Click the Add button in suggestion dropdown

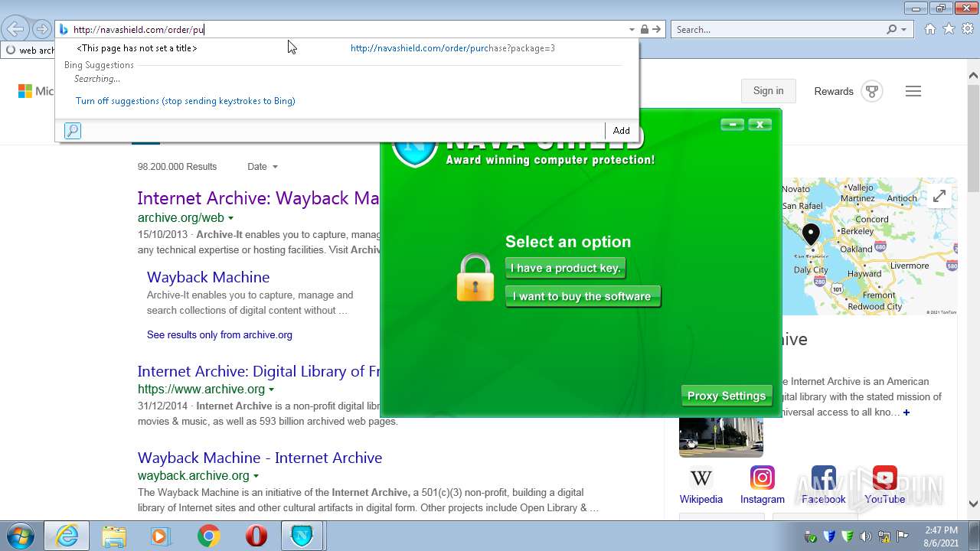click(621, 131)
